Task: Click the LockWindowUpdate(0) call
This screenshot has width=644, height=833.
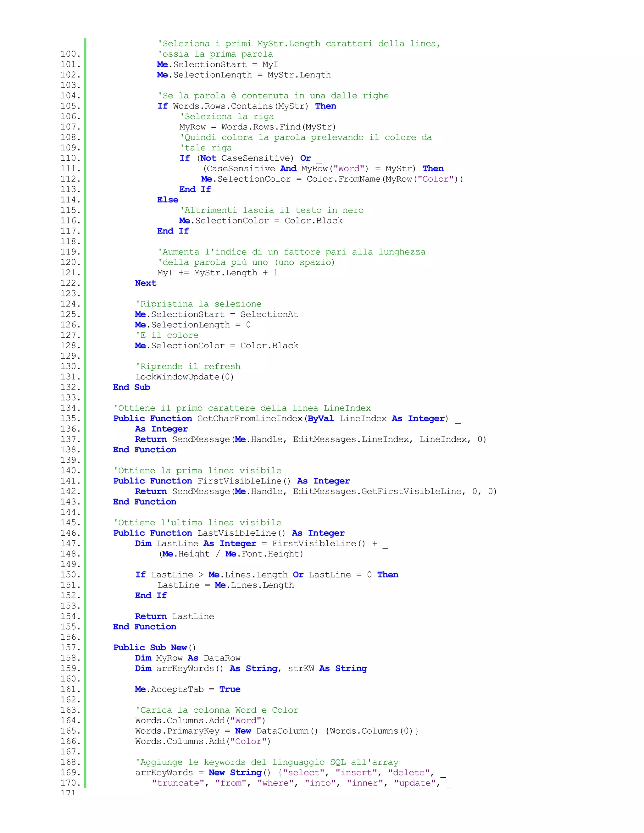Action: click(184, 377)
